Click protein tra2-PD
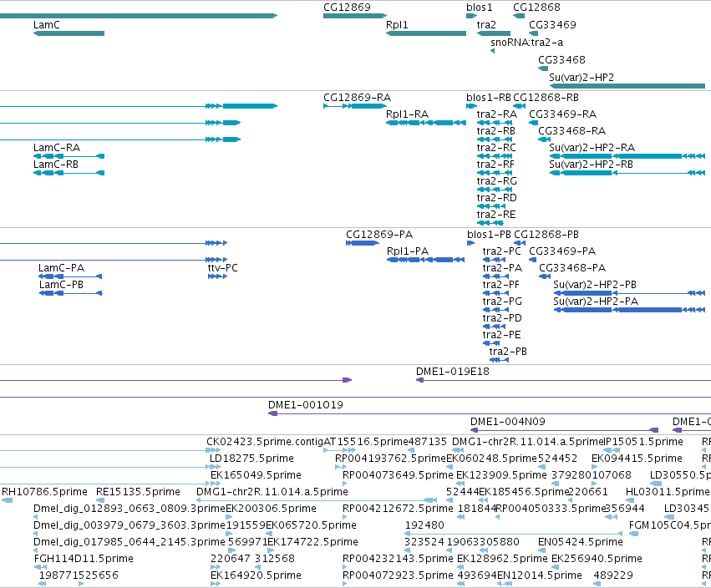The image size is (711, 588). click(x=495, y=327)
